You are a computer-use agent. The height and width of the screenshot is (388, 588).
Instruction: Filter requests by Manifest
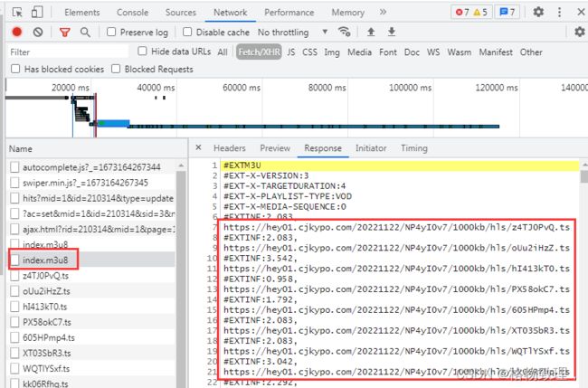(496, 52)
